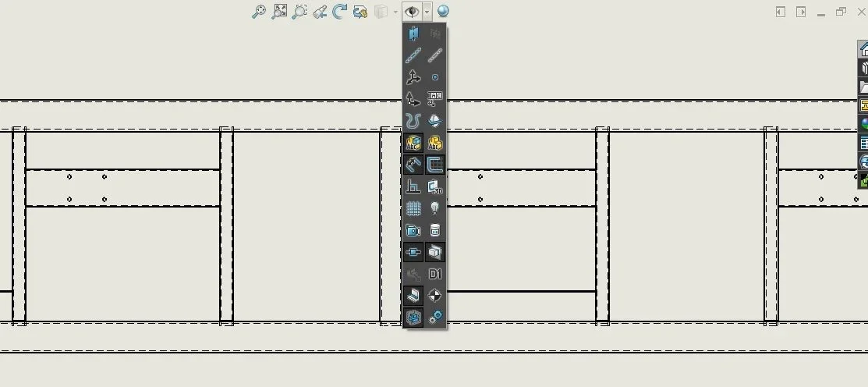
Task: Click the Zoom to Fit icon
Action: point(279,11)
